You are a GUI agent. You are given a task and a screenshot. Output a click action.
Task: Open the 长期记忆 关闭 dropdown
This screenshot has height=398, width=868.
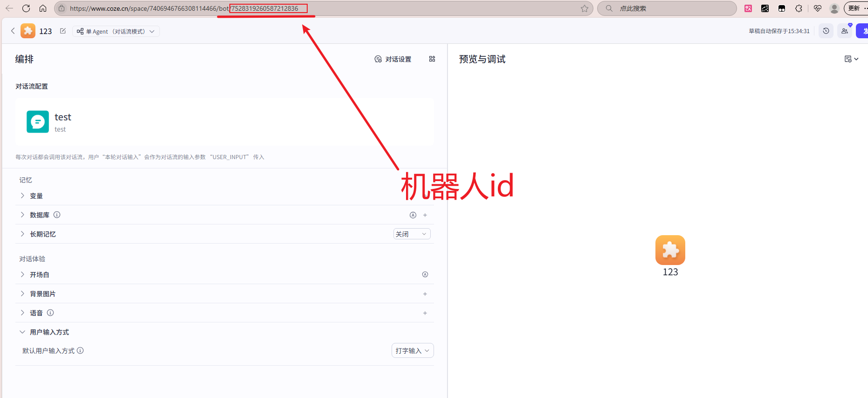coord(411,234)
